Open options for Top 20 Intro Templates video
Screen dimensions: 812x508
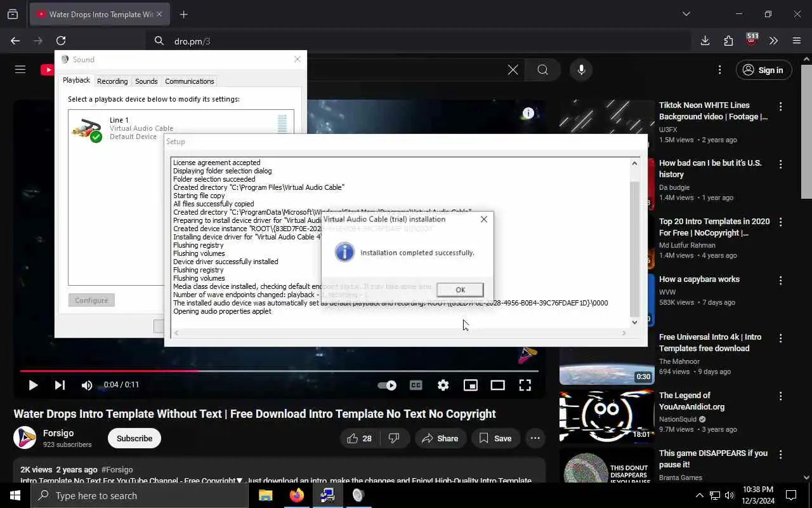click(781, 222)
